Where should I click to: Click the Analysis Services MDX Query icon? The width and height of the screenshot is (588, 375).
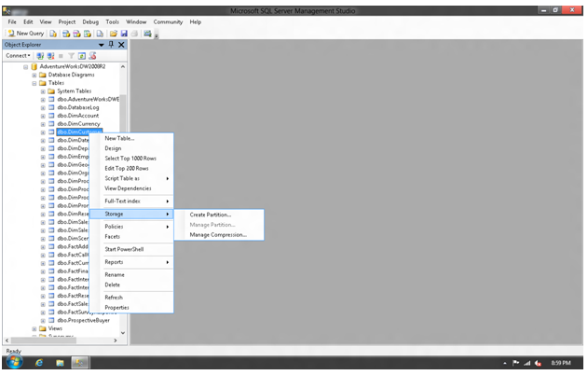[x=66, y=34]
